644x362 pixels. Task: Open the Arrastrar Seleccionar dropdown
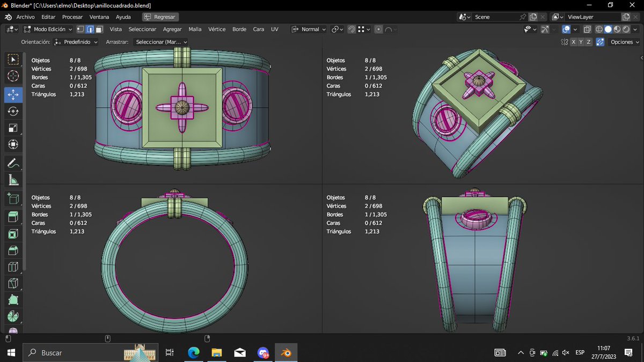click(161, 42)
